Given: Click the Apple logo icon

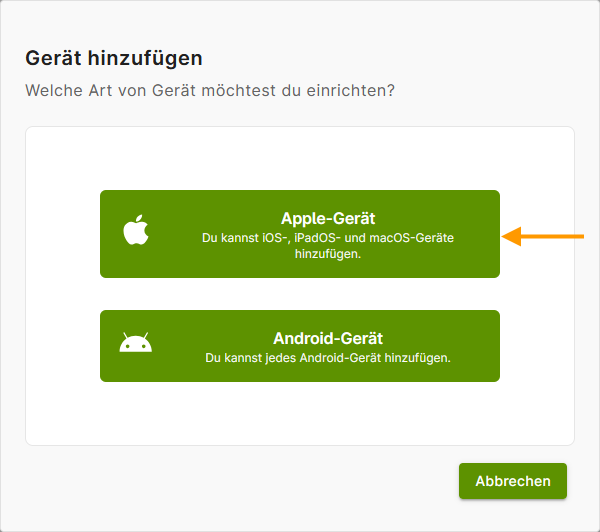Looking at the screenshot, I should 136,230.
